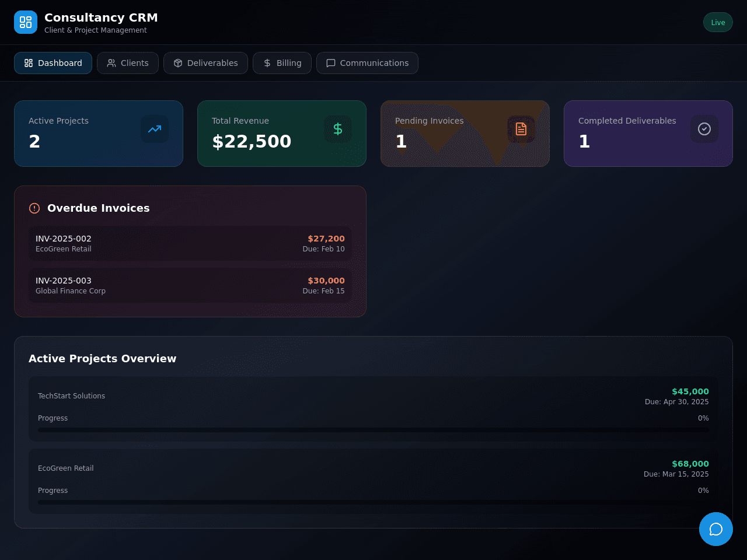Click the Consultancy CRM title
This screenshot has height=560, width=747.
pos(101,17)
